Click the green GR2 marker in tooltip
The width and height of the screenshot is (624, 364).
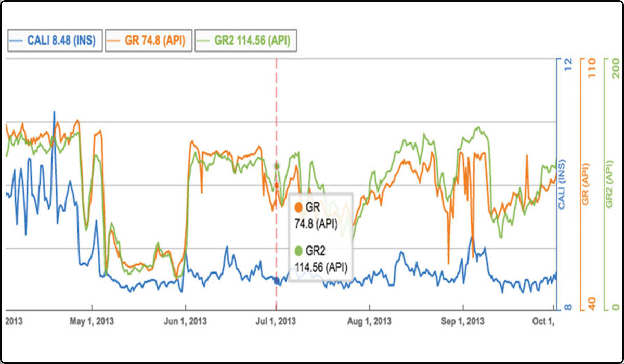coord(298,252)
